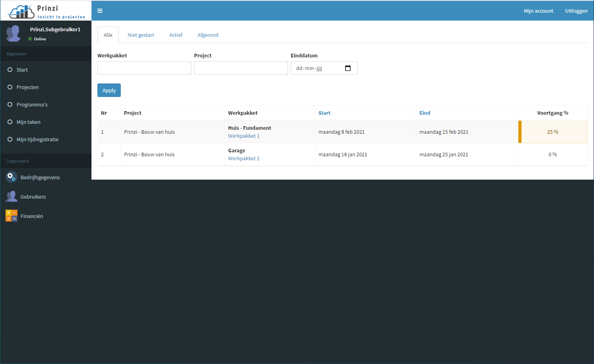The height and width of the screenshot is (364, 594).
Task: Click the Einddatum date field
Action: [324, 68]
